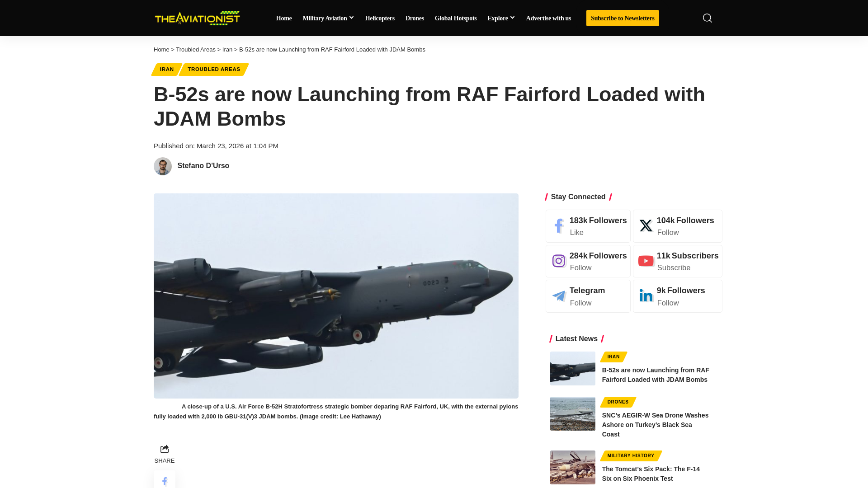Share article via Facebook share button
Image resolution: width=868 pixels, height=488 pixels.
click(165, 480)
